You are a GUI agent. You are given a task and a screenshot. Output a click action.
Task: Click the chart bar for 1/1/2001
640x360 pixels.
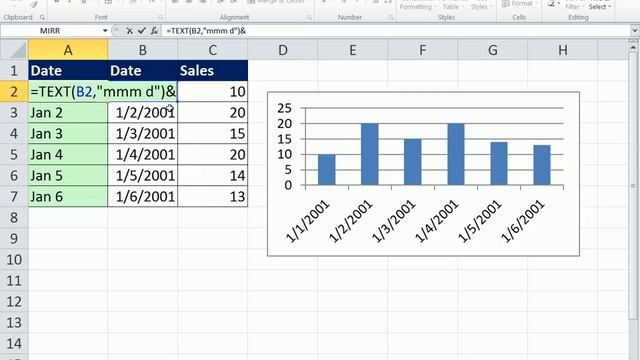(x=327, y=170)
